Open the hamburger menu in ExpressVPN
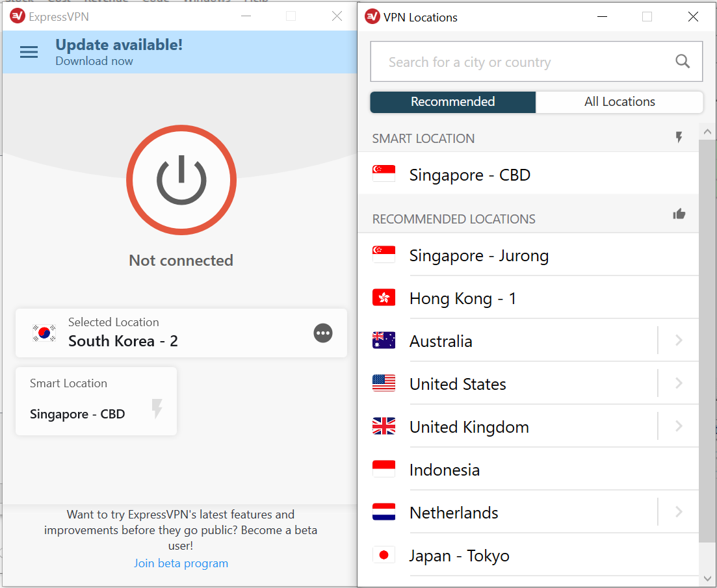The image size is (717, 588). click(x=29, y=52)
